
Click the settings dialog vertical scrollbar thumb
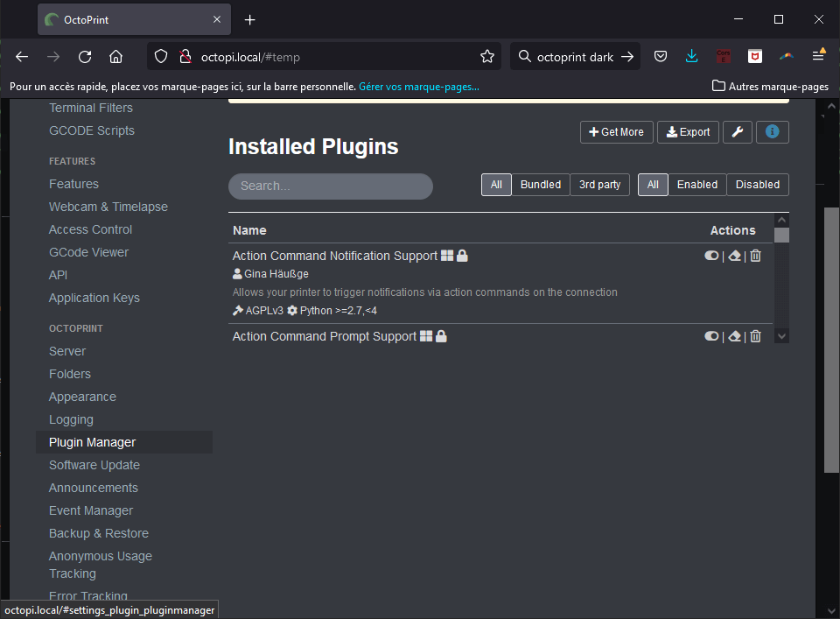tap(831, 340)
